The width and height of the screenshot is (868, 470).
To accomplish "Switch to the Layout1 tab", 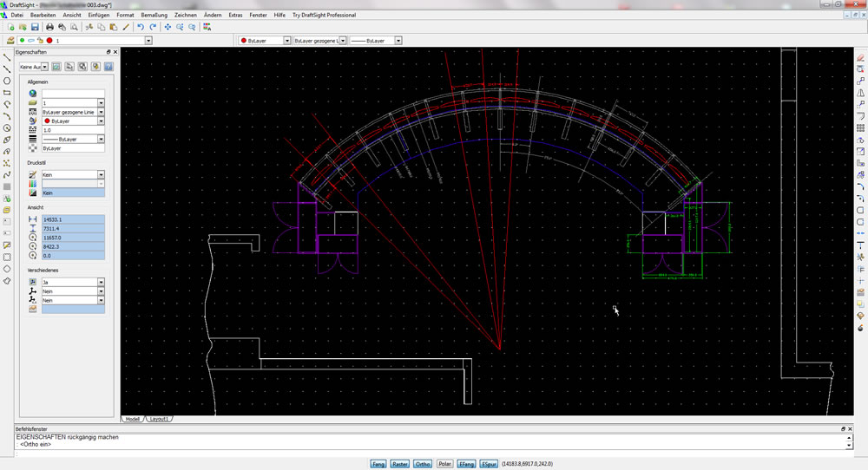I will 159,419.
